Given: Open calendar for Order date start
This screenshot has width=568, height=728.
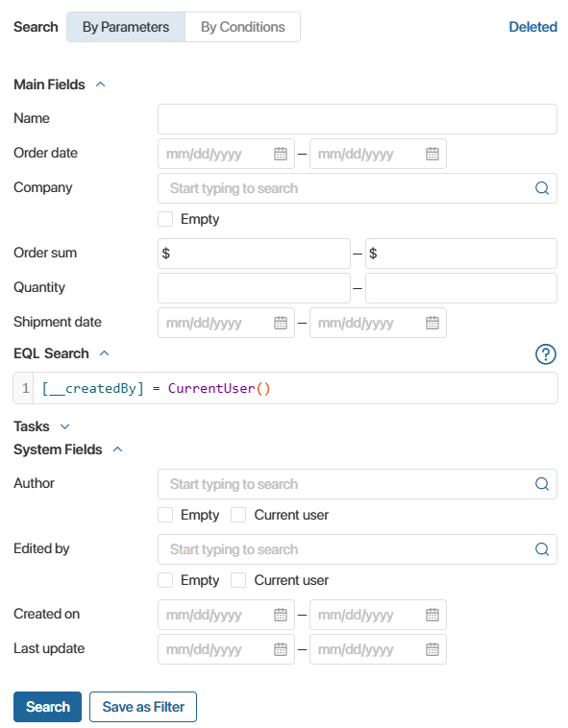Looking at the screenshot, I should pos(281,154).
